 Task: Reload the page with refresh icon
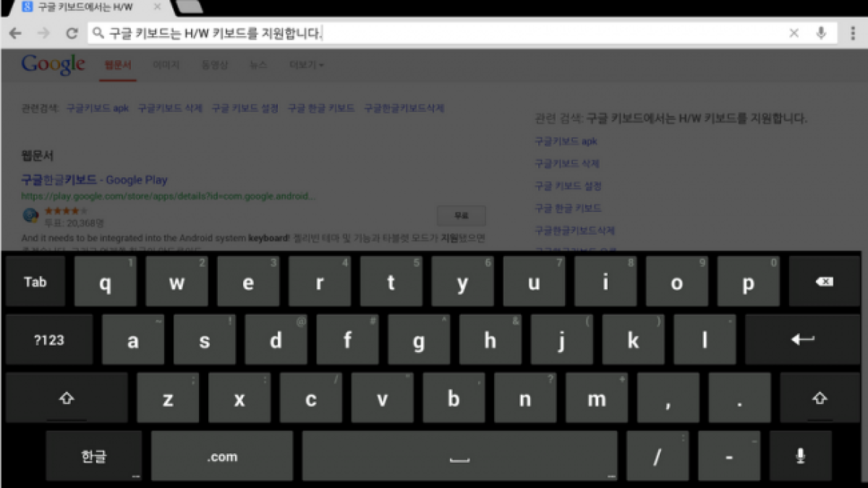pos(72,33)
